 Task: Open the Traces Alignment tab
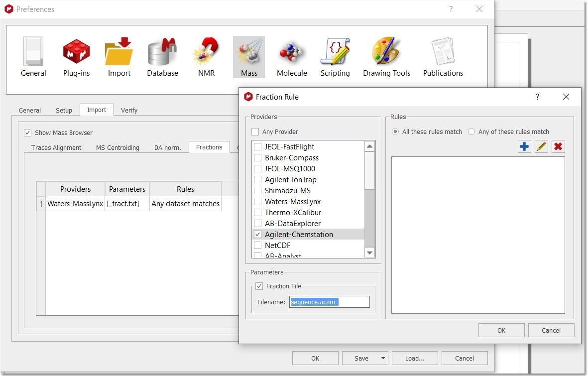(56, 148)
